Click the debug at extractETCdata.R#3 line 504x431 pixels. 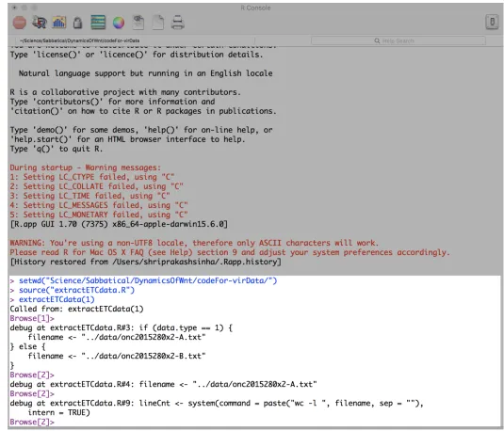pyautogui.click(x=122, y=327)
